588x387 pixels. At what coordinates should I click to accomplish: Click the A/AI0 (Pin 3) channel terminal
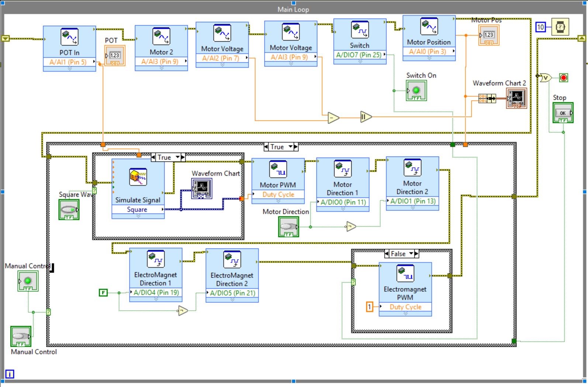(x=429, y=51)
